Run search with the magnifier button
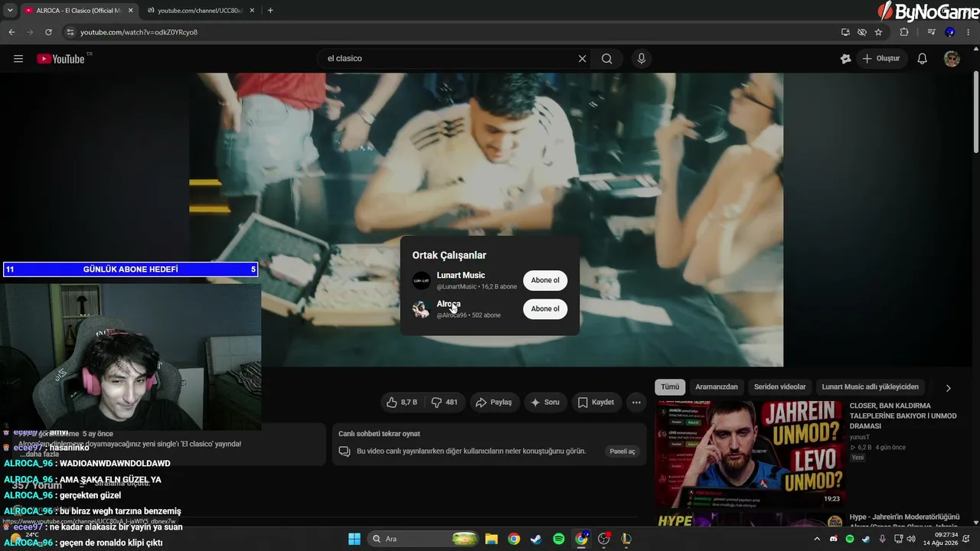Image resolution: width=980 pixels, height=551 pixels. pos(607,59)
